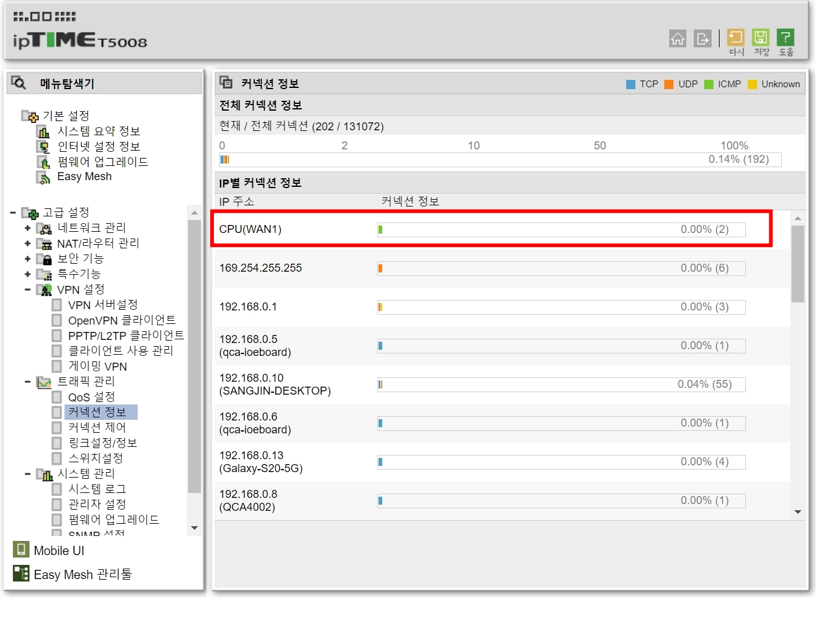
Task: Click the 저장 save icon
Action: [761, 37]
